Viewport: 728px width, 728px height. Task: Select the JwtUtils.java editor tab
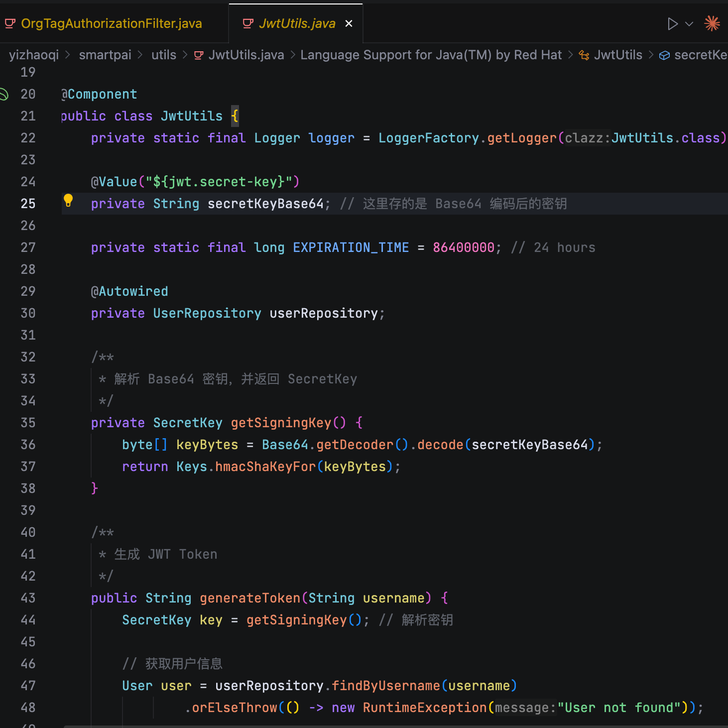click(x=297, y=23)
